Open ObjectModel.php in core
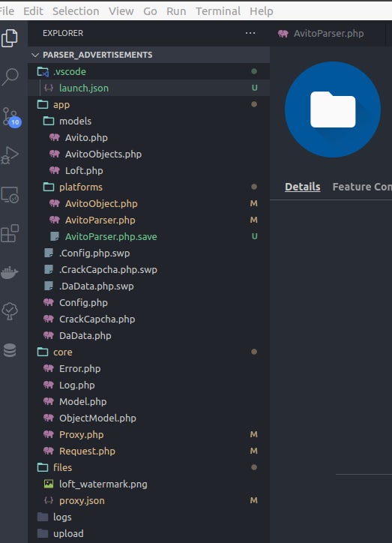 point(148,418)
